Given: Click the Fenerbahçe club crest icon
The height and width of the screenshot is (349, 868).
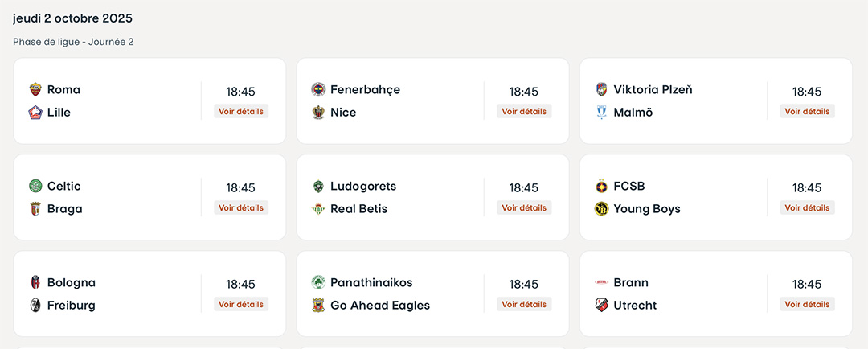Looking at the screenshot, I should click(318, 89).
